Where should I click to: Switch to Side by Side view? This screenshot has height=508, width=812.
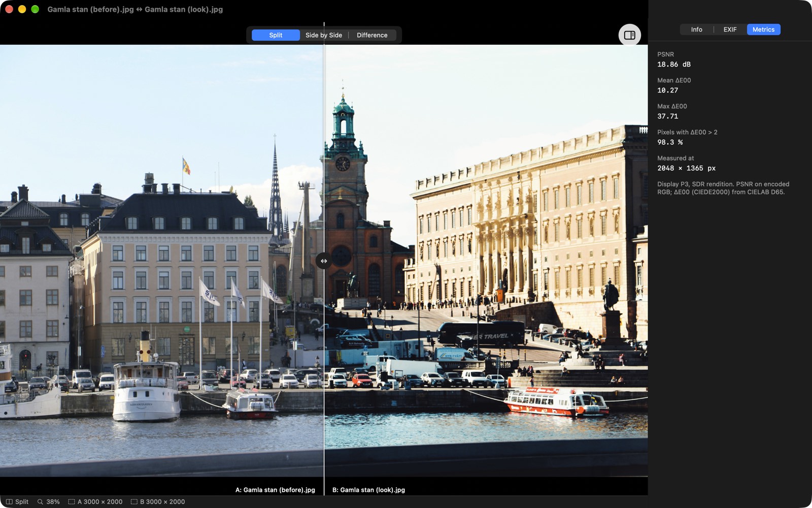click(324, 35)
